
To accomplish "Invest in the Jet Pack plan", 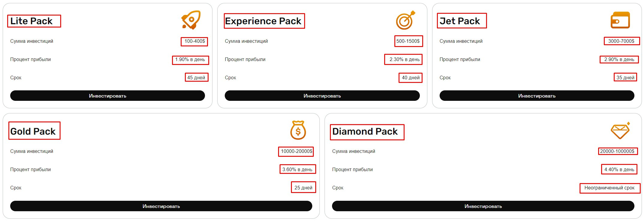I will (536, 96).
